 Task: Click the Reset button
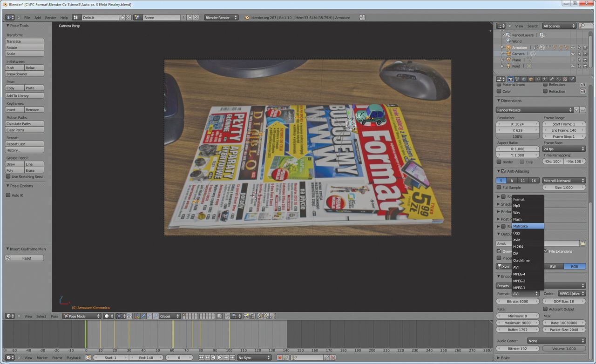[x=25, y=258]
